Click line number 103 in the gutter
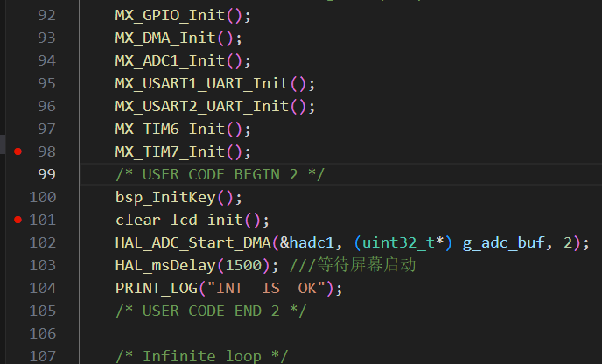This screenshot has height=364, width=602. point(43,265)
